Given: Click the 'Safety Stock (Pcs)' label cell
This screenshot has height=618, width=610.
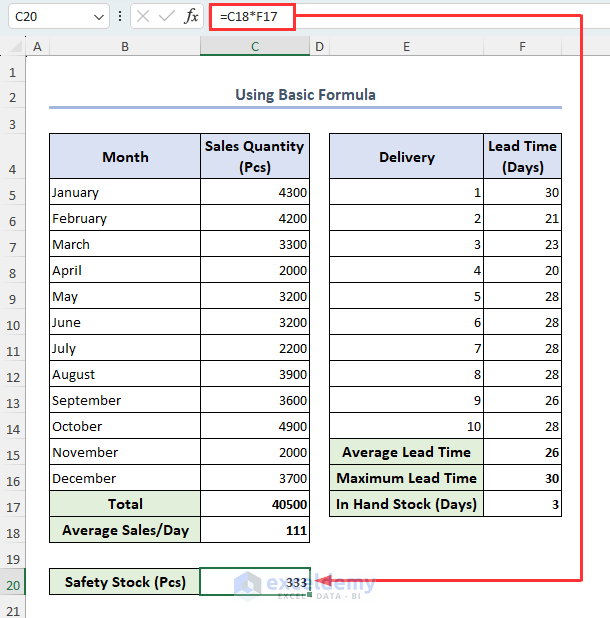Looking at the screenshot, I should 125,582.
